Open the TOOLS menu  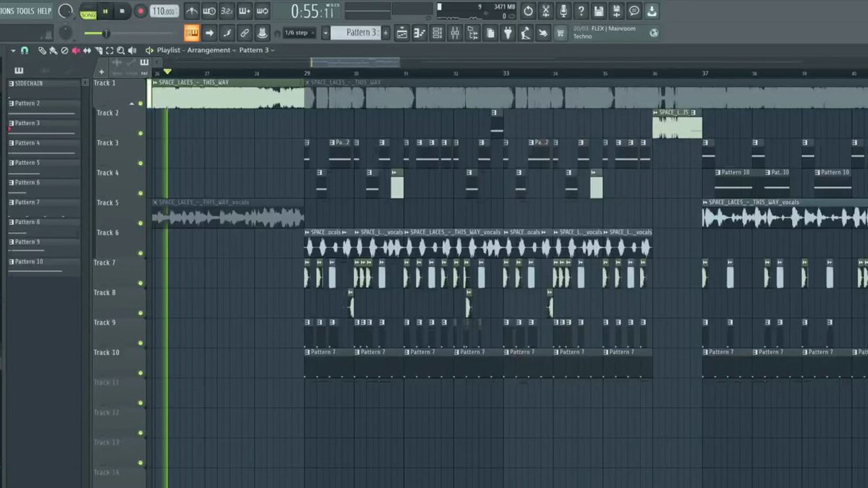[25, 11]
